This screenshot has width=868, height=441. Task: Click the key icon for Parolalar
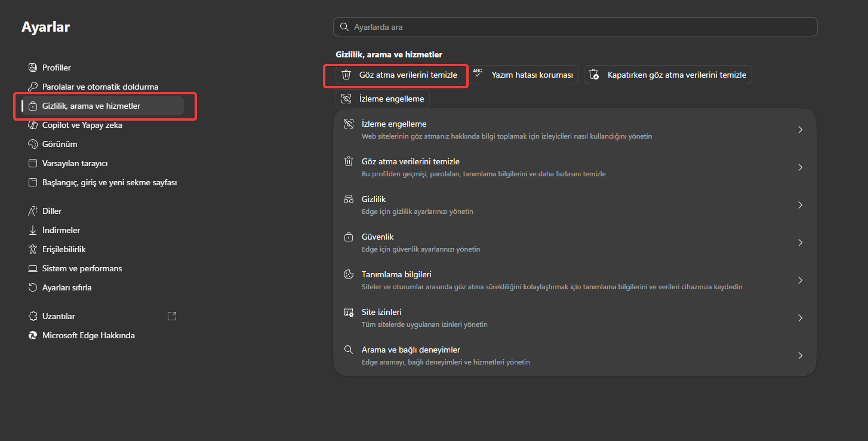pos(33,87)
